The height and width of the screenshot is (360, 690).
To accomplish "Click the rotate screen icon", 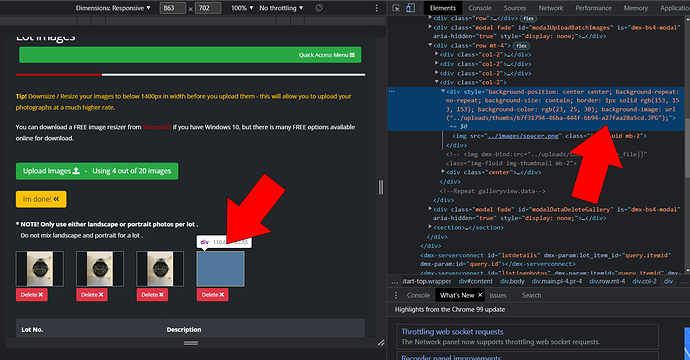I will coord(319,8).
